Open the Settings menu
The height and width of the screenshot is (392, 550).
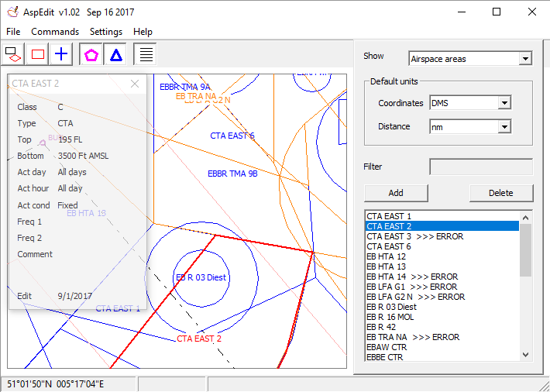tap(106, 32)
